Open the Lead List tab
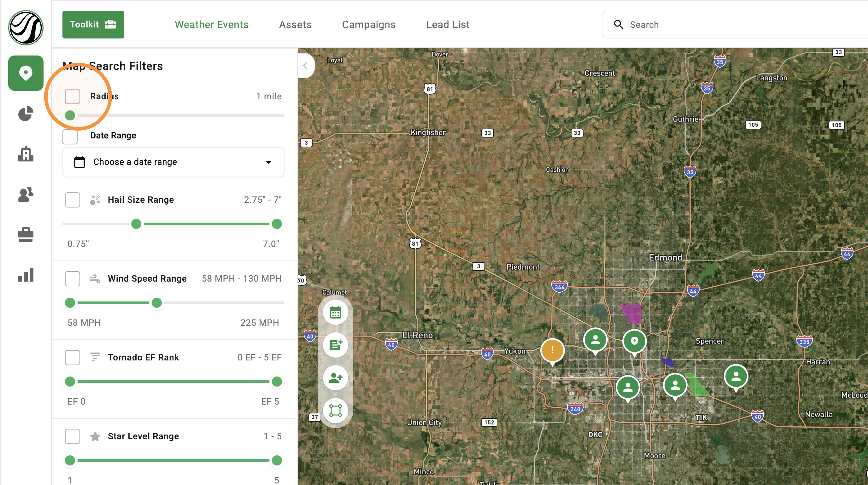 tap(448, 25)
